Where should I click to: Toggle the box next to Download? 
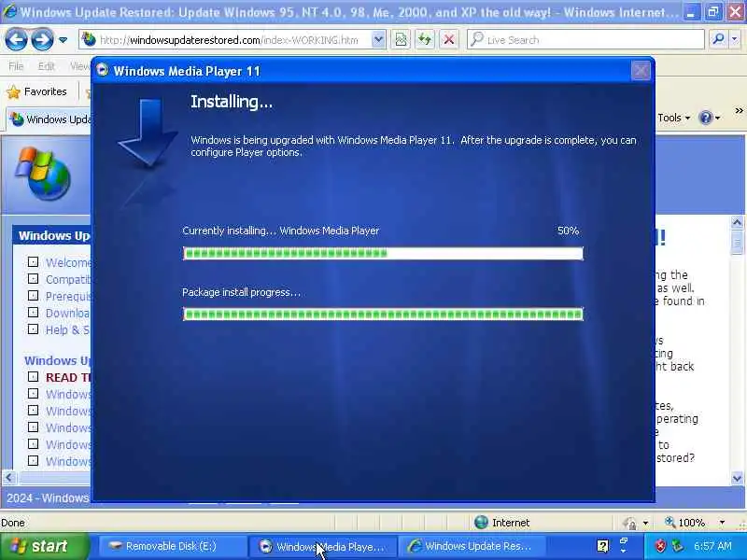(x=33, y=313)
